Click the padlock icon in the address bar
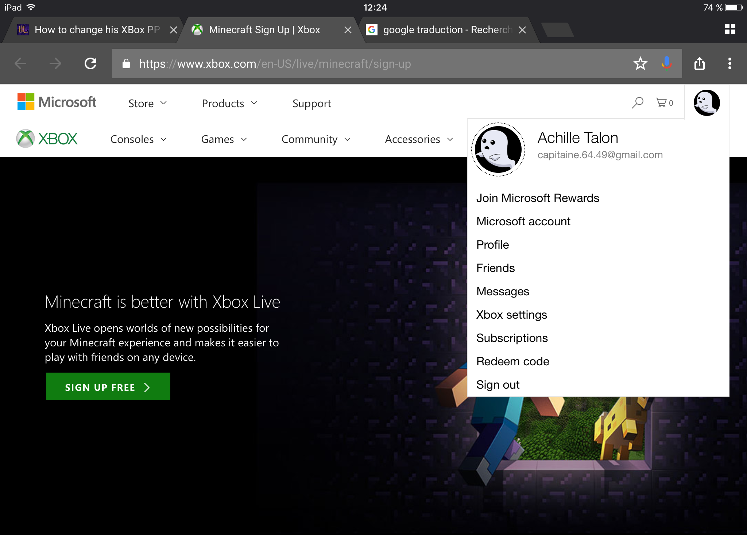This screenshot has width=747, height=560. [126, 63]
